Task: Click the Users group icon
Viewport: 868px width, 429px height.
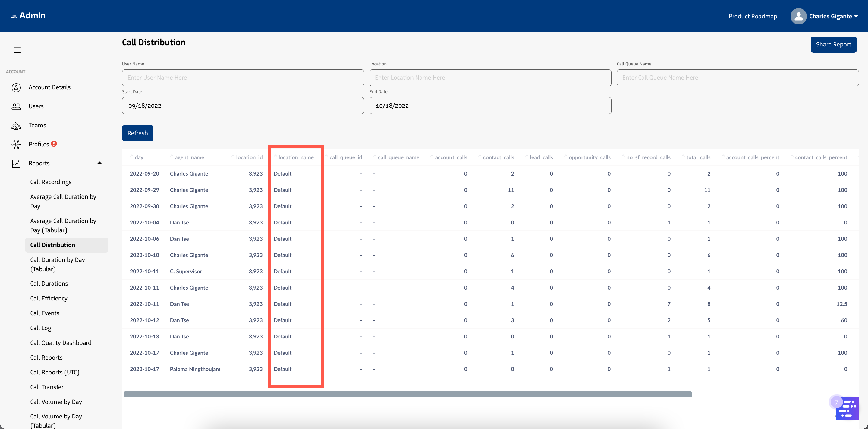Action: click(16, 106)
